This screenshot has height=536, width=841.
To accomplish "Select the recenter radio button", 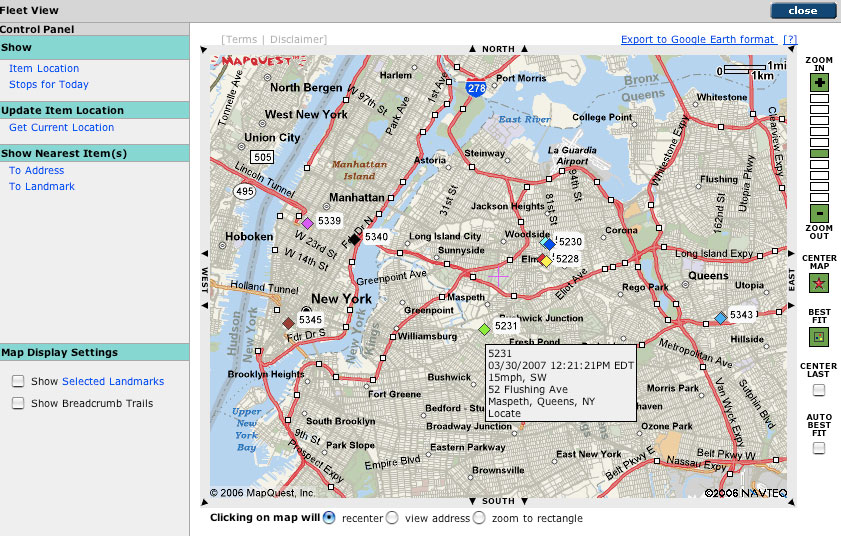I will point(329,518).
